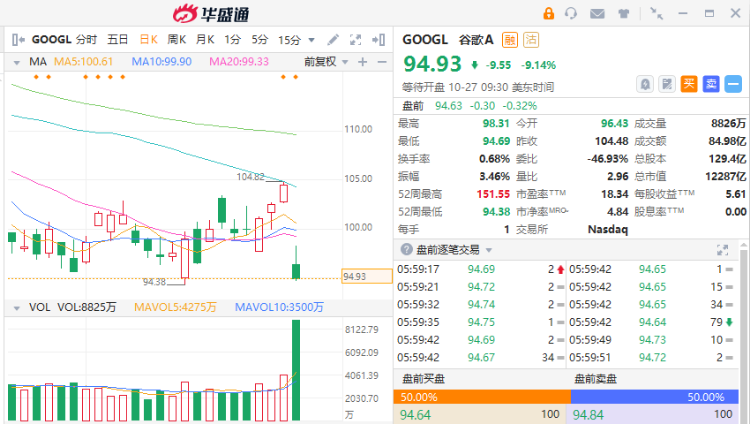The width and height of the screenshot is (750, 424).
Task: Collapse the left panel icon beside GOOGL
Action: coord(18,40)
